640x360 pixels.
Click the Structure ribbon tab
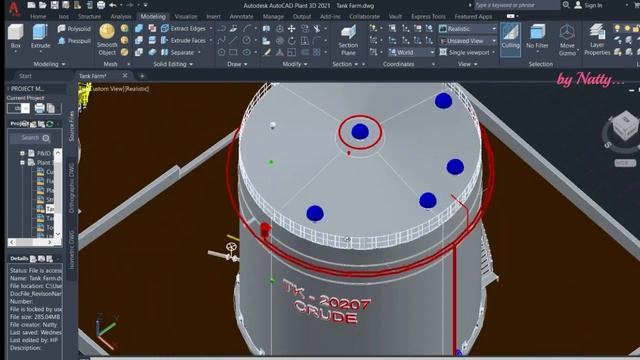coord(89,17)
